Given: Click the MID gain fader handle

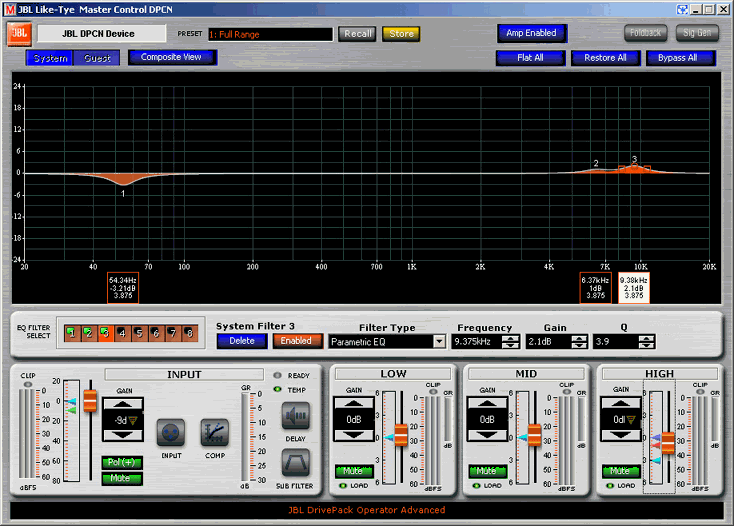Looking at the screenshot, I should pos(535,435).
